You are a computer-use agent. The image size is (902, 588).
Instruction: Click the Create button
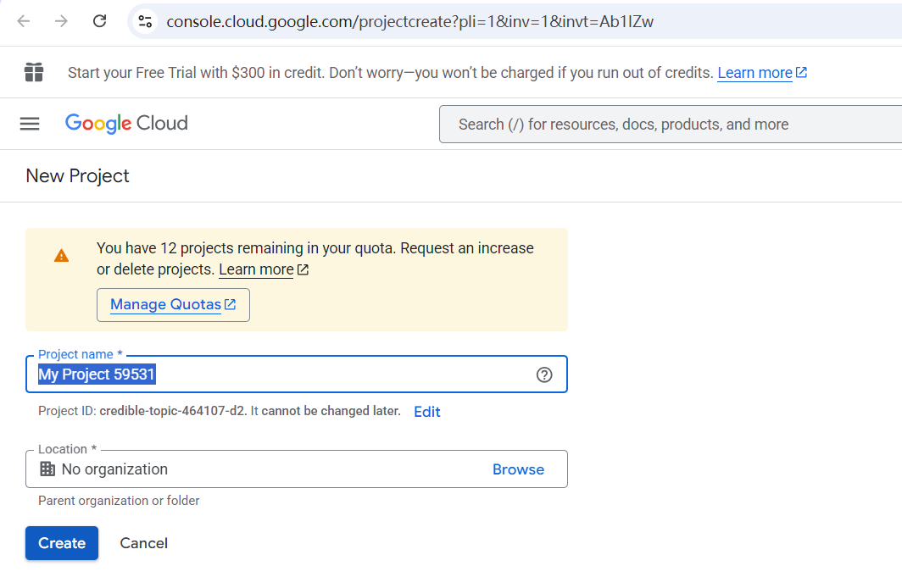tap(62, 543)
